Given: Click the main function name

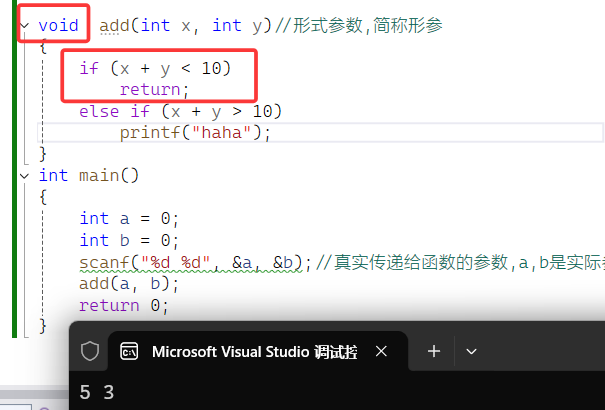Looking at the screenshot, I should [x=100, y=176].
